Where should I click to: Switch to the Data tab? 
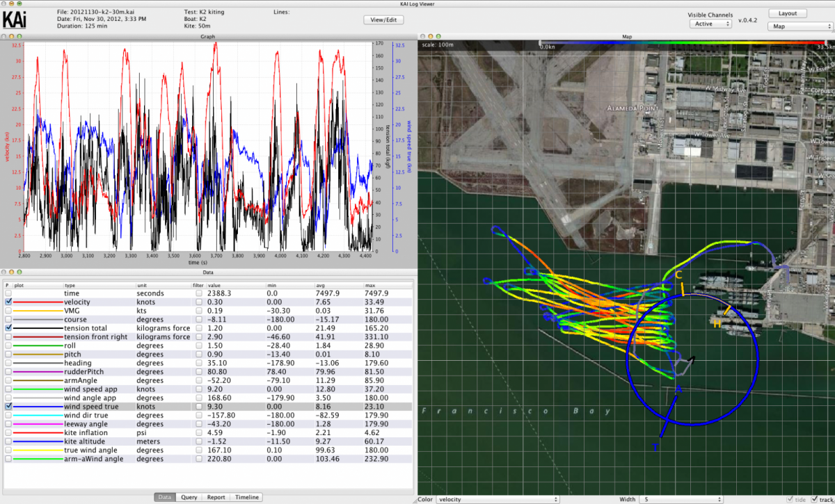tap(165, 497)
